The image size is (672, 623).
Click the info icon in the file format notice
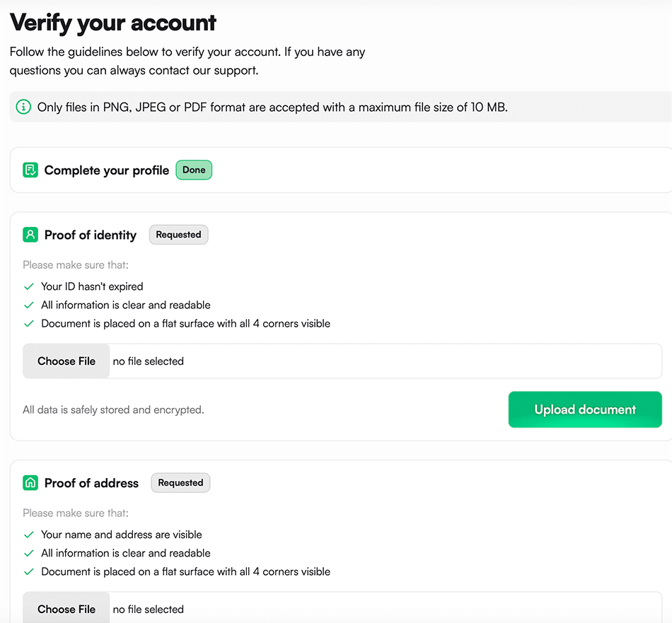[x=23, y=107]
